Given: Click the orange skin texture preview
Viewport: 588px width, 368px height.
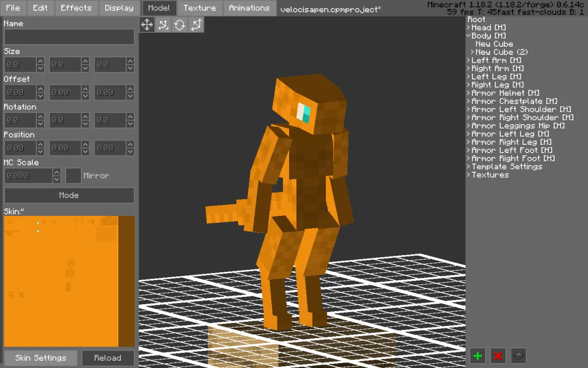Looking at the screenshot, I should coord(69,282).
